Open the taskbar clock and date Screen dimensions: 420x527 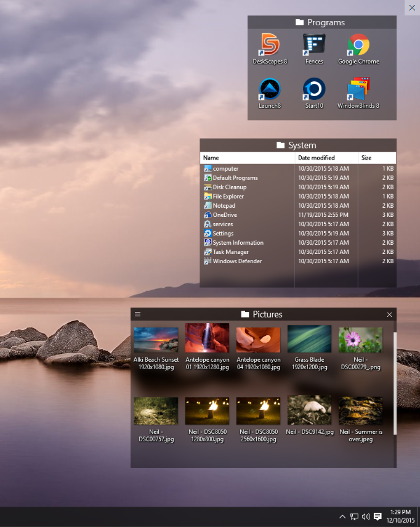tap(400, 517)
